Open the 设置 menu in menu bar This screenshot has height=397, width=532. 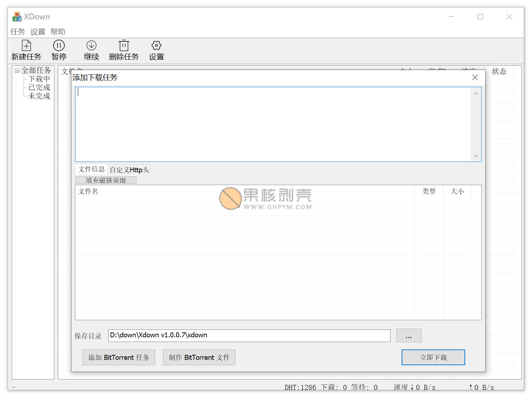point(38,32)
